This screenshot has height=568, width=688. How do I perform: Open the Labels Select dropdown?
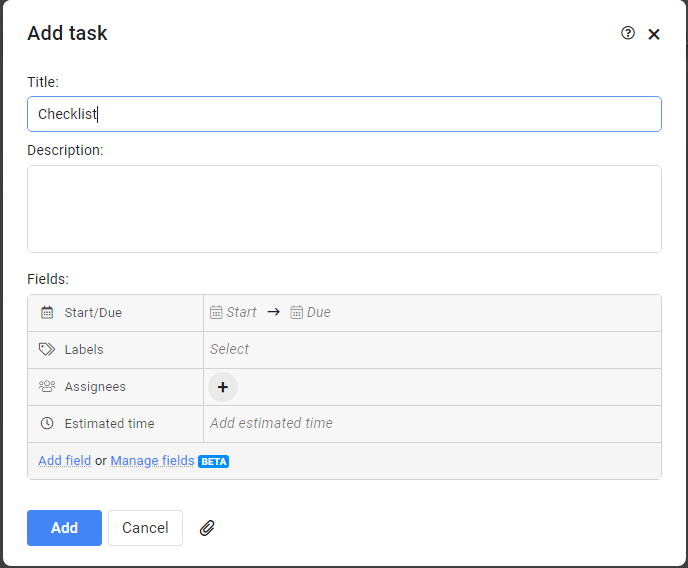tap(432, 350)
